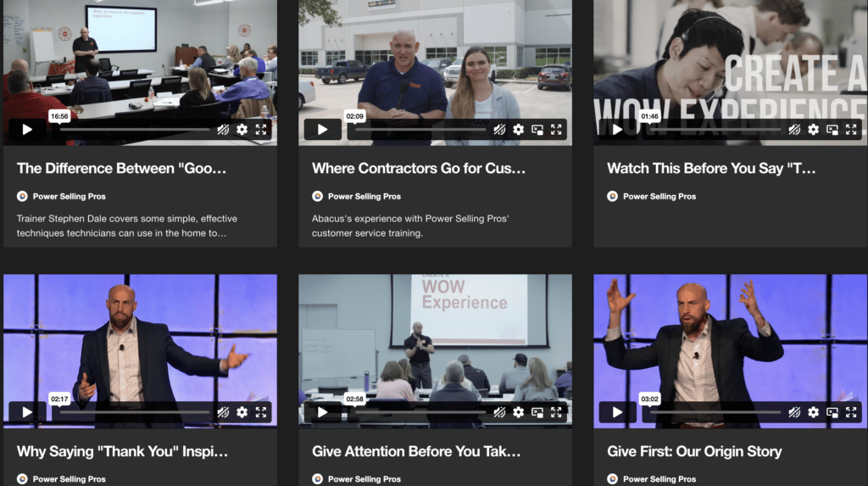Open "Where Contractors Go for Cus…" title link
This screenshot has height=486, width=868.
click(419, 169)
